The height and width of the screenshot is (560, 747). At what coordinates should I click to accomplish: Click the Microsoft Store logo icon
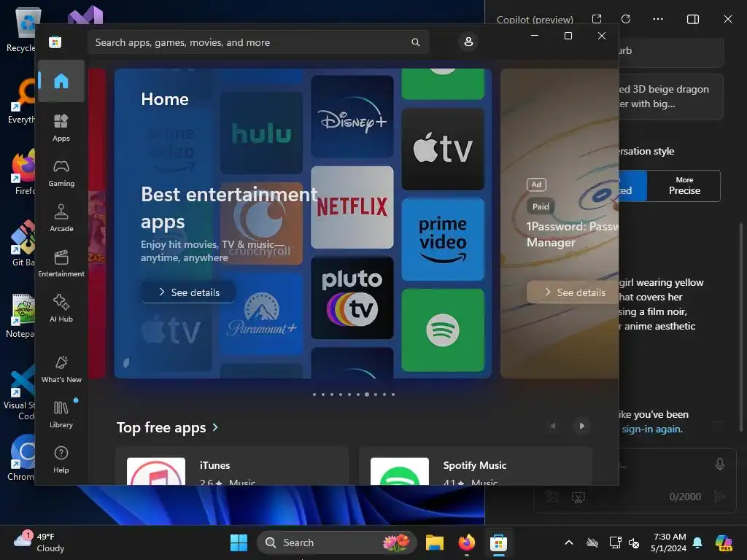pyautogui.click(x=55, y=42)
